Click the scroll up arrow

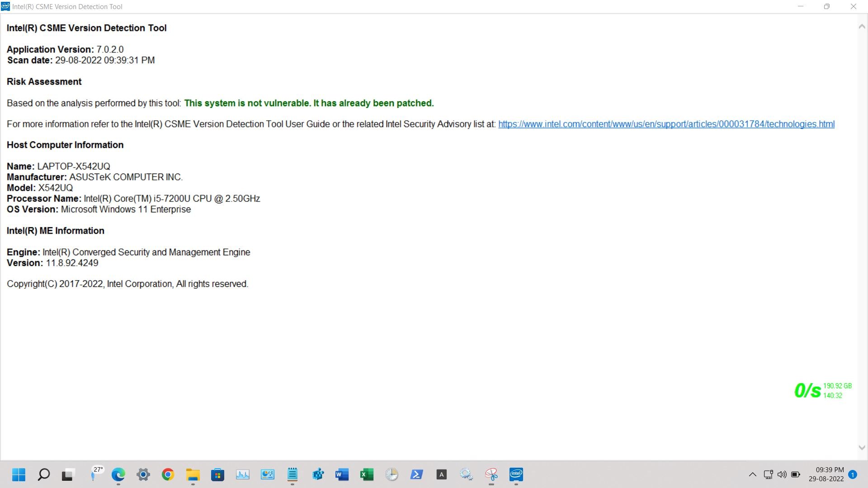862,27
